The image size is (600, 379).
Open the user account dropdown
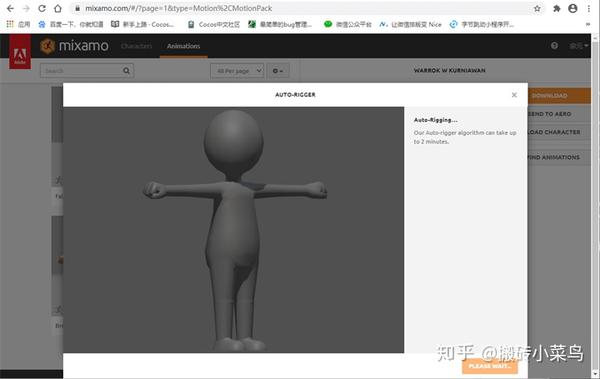point(579,46)
